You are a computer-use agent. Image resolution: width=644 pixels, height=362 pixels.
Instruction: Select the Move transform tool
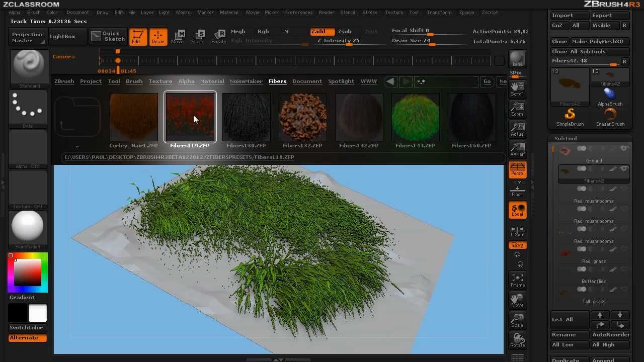[178, 37]
